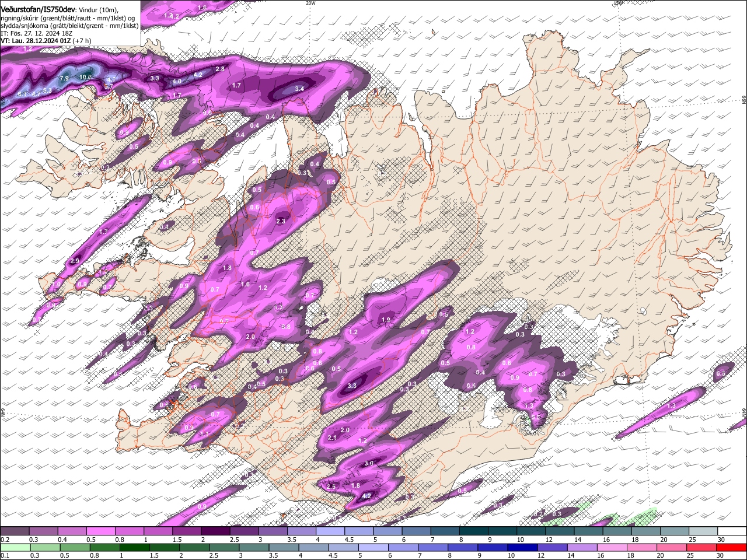Click the map precipitation value 1.8 near Snæfellsnes inland
The width and height of the screenshot is (747, 560).
point(228,268)
